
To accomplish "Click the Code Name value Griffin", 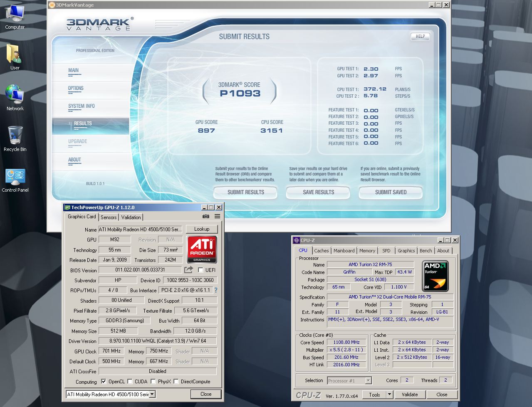I will 349,272.
